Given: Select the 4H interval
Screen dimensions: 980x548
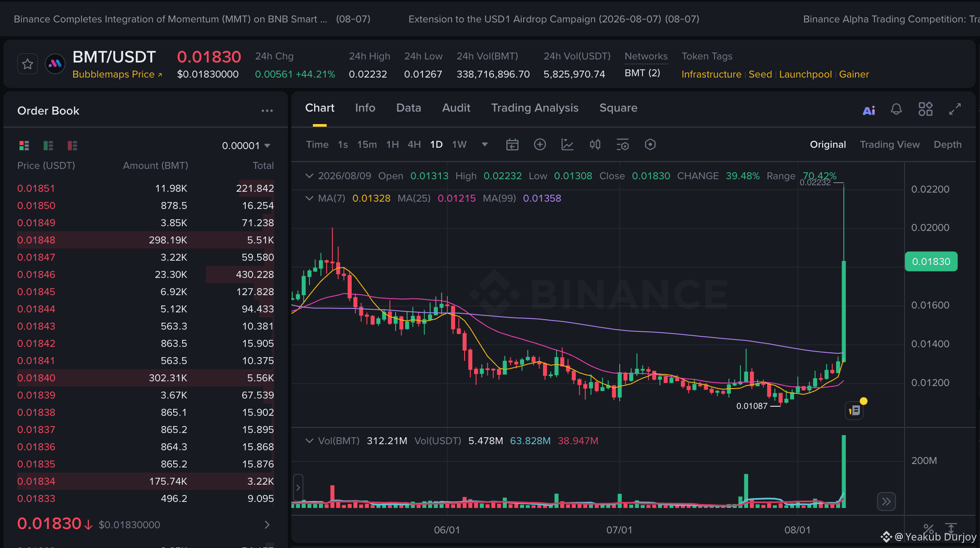Looking at the screenshot, I should click(x=414, y=145).
